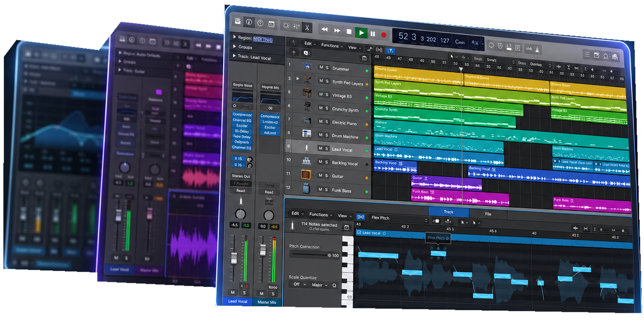The image size is (644, 329).
Task: Open the Editors scissors button
Action: tap(307, 28)
